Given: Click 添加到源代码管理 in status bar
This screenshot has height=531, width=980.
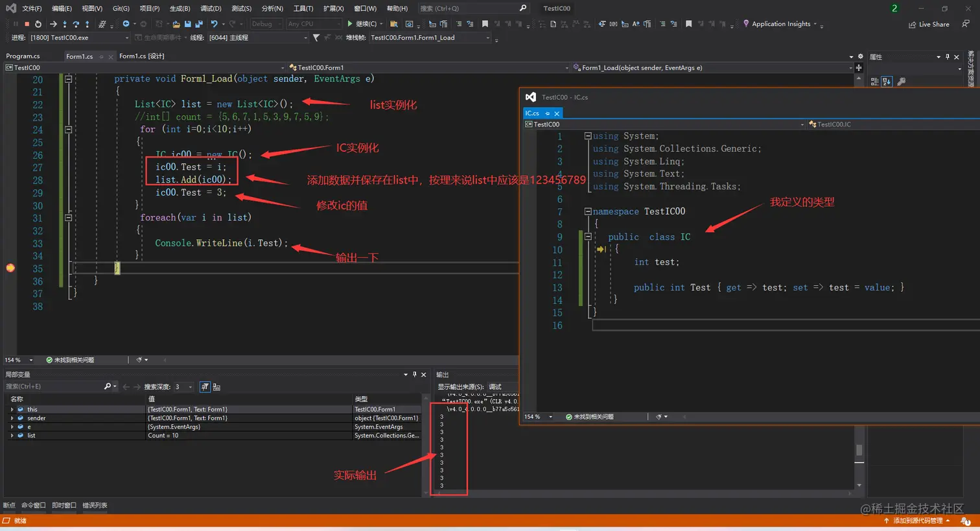Looking at the screenshot, I should coord(917,521).
